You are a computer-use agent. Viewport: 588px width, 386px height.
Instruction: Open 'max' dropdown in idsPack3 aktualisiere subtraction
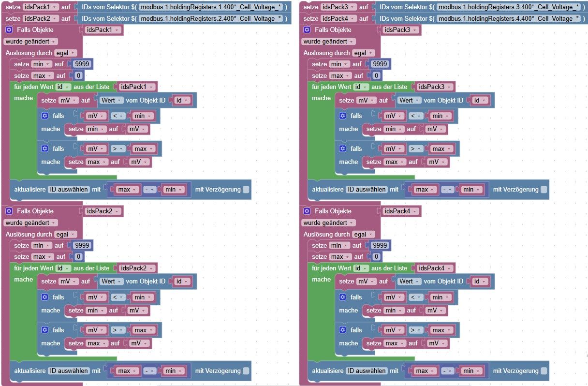(x=425, y=190)
